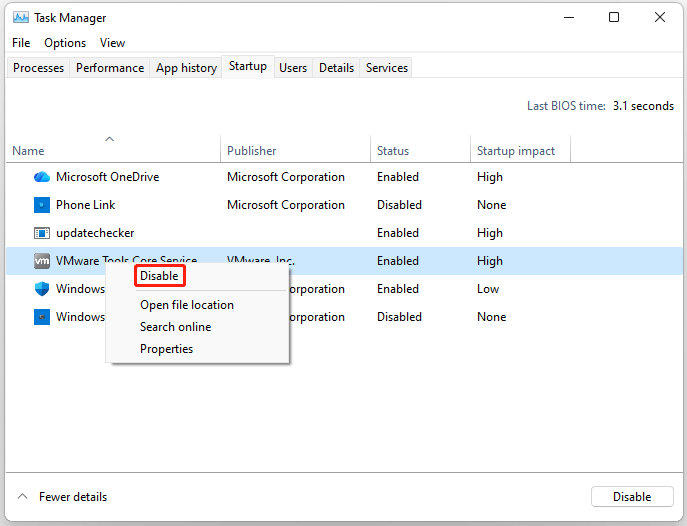
Task: Choose Open file location in context menu
Action: pos(187,305)
